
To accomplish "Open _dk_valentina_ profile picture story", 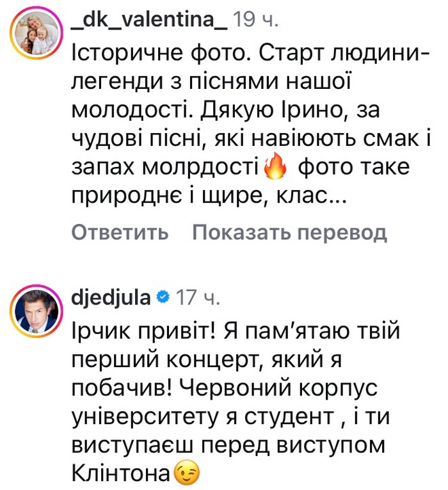I will tap(36, 33).
